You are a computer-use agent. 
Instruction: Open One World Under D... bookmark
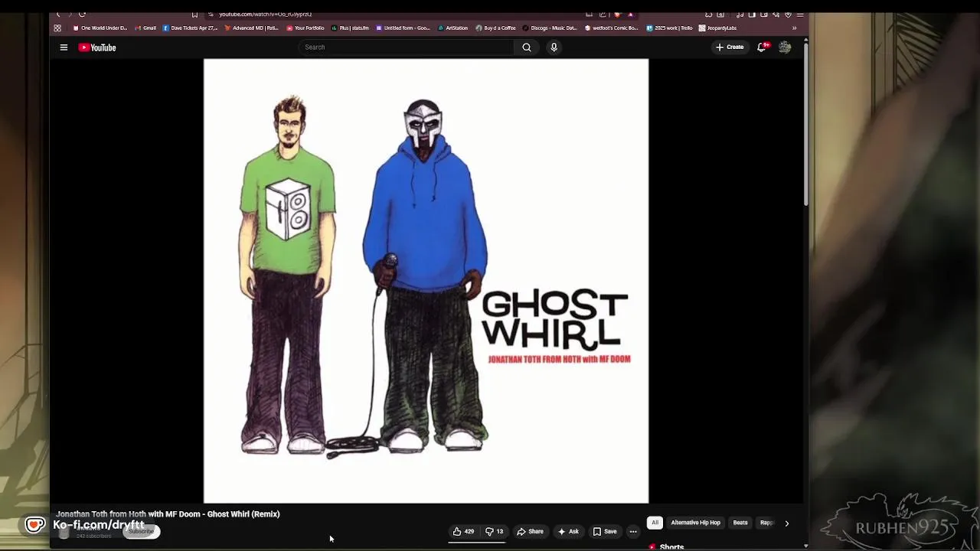(100, 28)
